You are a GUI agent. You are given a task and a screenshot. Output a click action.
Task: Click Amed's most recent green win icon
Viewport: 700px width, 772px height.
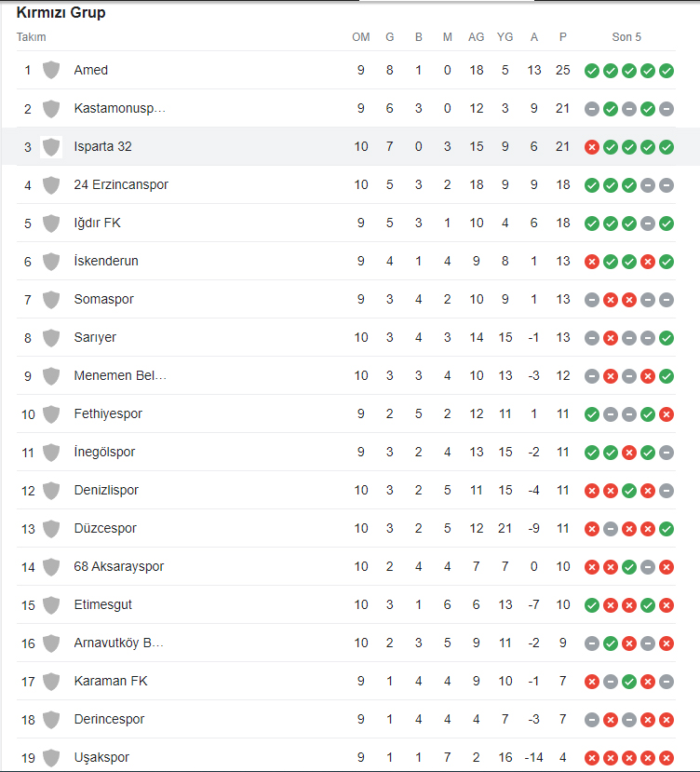[x=666, y=71]
